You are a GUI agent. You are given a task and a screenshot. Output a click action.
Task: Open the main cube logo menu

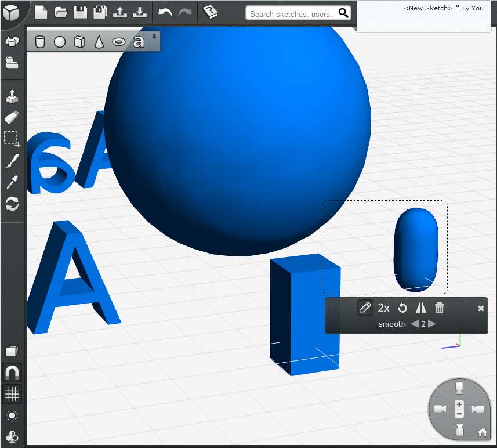12,13
